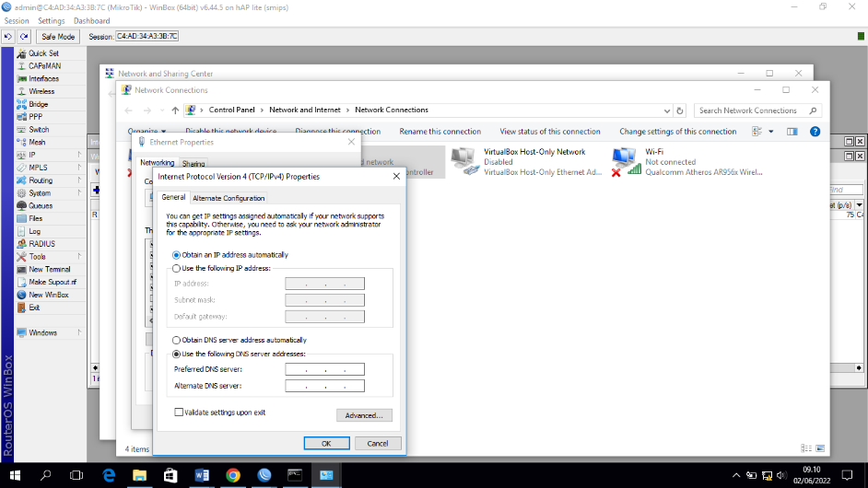The width and height of the screenshot is (868, 488).
Task: Open Google Chrome from taskbar
Action: coord(233,475)
